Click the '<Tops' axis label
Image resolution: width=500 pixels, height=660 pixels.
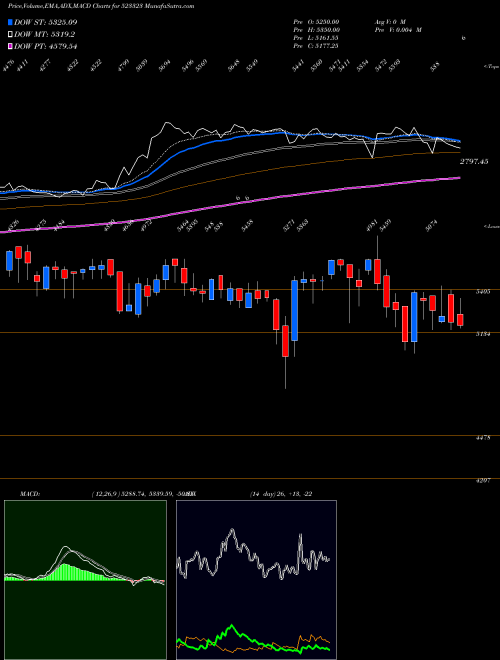pos(491,67)
